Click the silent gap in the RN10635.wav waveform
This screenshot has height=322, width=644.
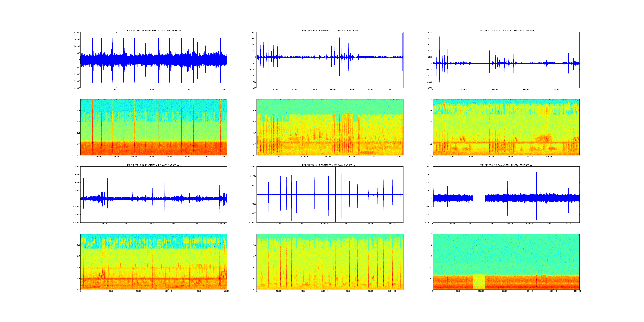coord(479,198)
